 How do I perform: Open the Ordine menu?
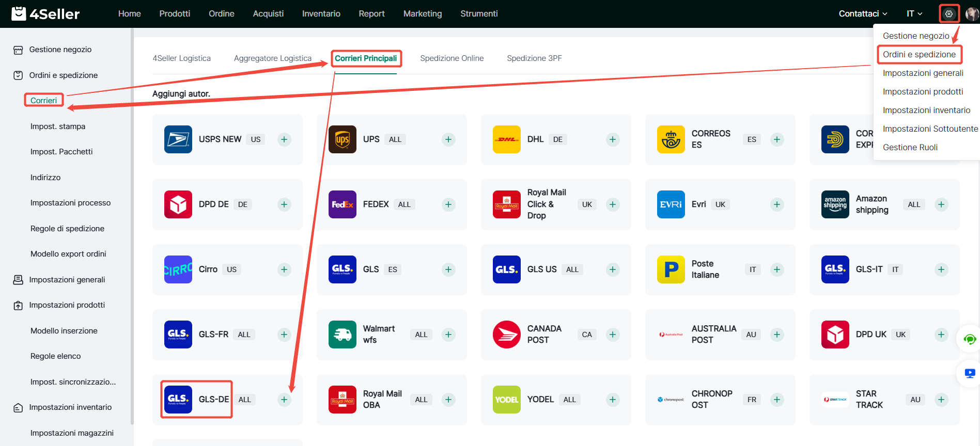(222, 14)
